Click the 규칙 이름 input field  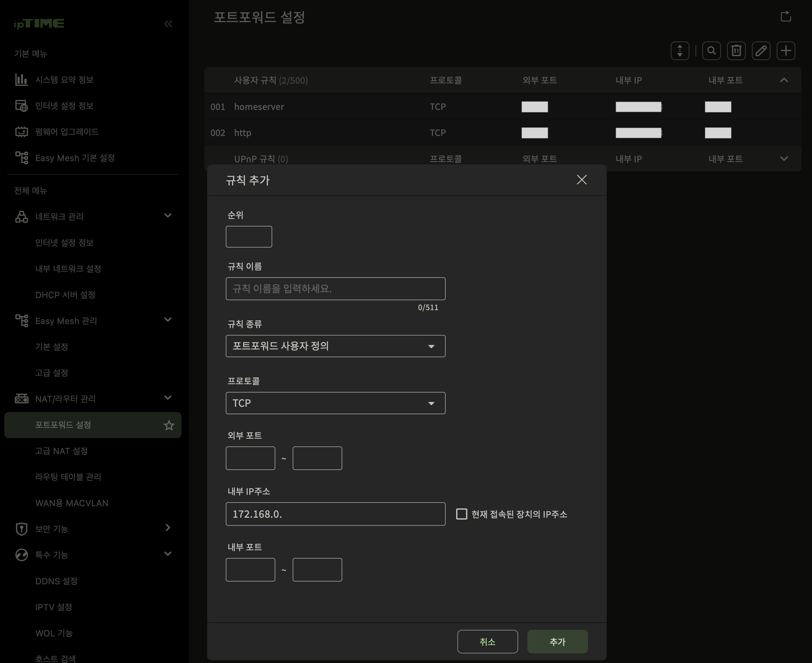coord(335,289)
